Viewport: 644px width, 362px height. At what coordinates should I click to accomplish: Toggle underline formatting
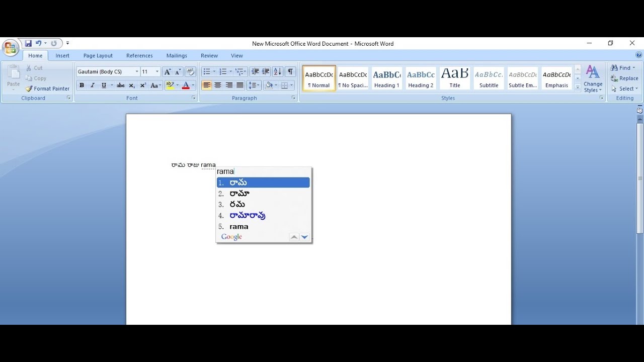[x=104, y=85]
